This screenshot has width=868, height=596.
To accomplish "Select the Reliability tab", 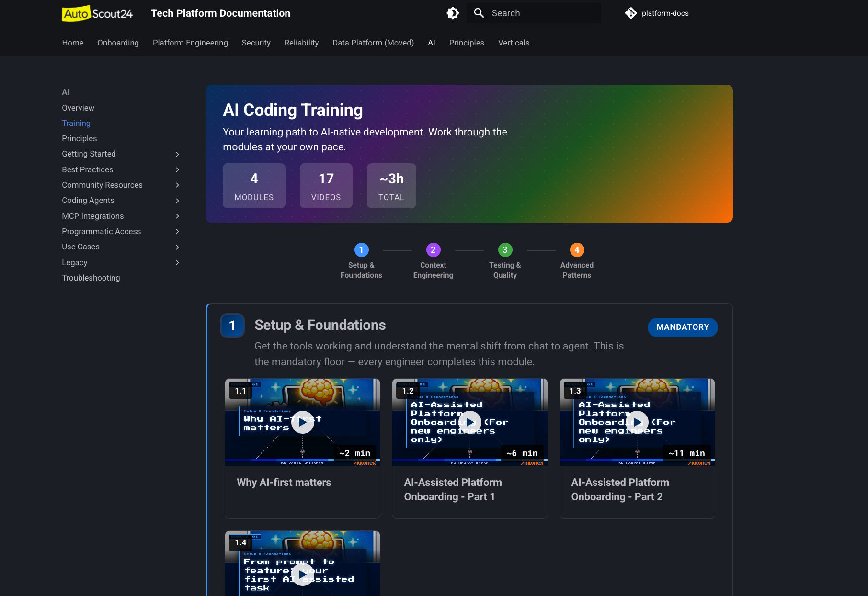I will pyautogui.click(x=301, y=43).
